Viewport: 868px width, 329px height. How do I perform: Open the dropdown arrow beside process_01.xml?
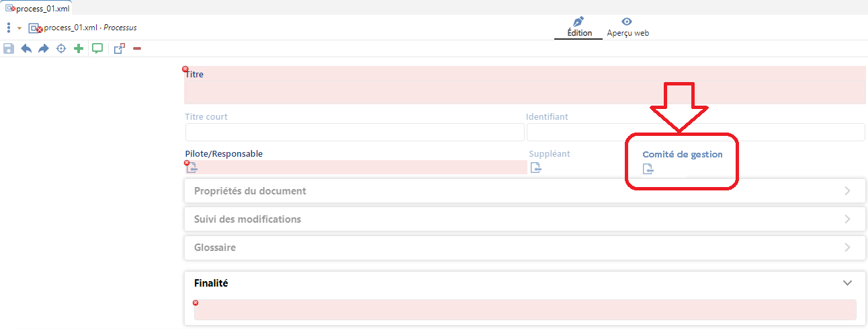(19, 28)
